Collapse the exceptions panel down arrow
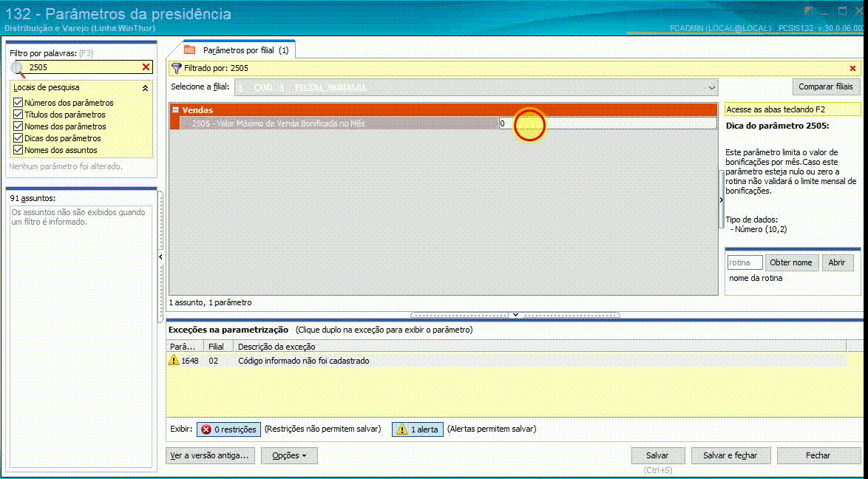Viewport: 868px width, 479px height. pos(515,315)
